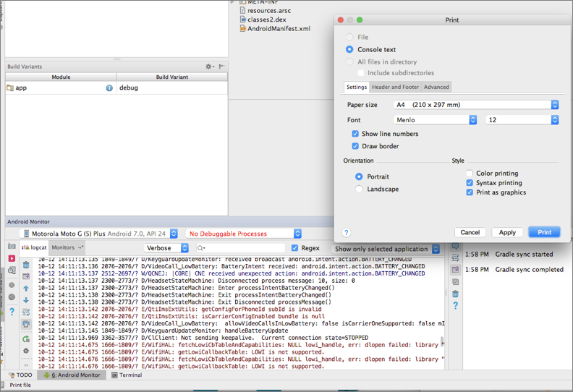Switch to the Advanced tab

click(436, 87)
